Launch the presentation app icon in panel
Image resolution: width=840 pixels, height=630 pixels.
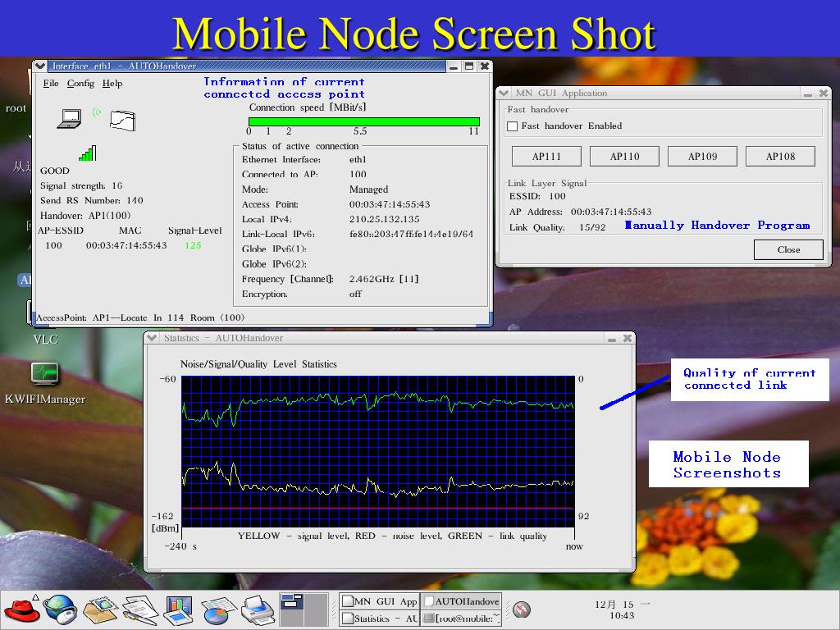click(x=178, y=610)
